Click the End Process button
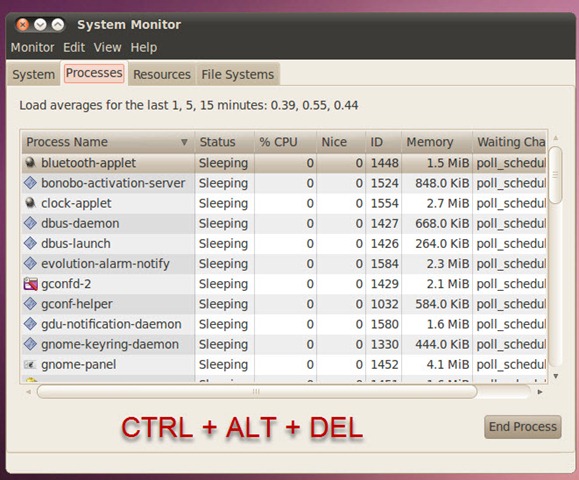Image resolution: width=579 pixels, height=480 pixels. coord(523,426)
